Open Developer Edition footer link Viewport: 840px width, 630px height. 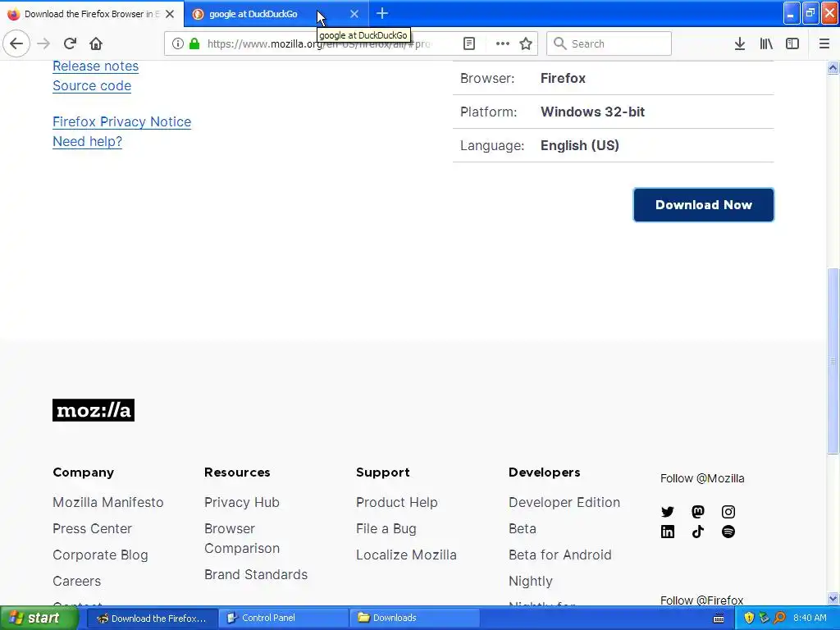[564, 503]
